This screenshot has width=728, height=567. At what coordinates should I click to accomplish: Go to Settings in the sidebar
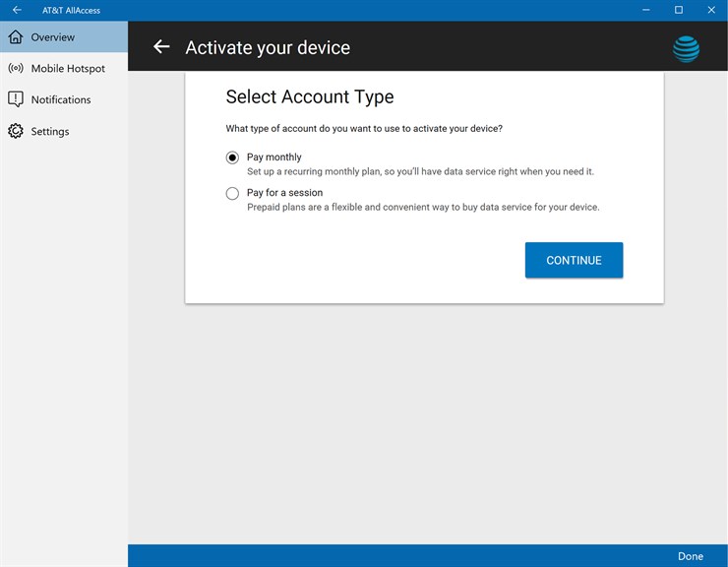click(x=64, y=131)
